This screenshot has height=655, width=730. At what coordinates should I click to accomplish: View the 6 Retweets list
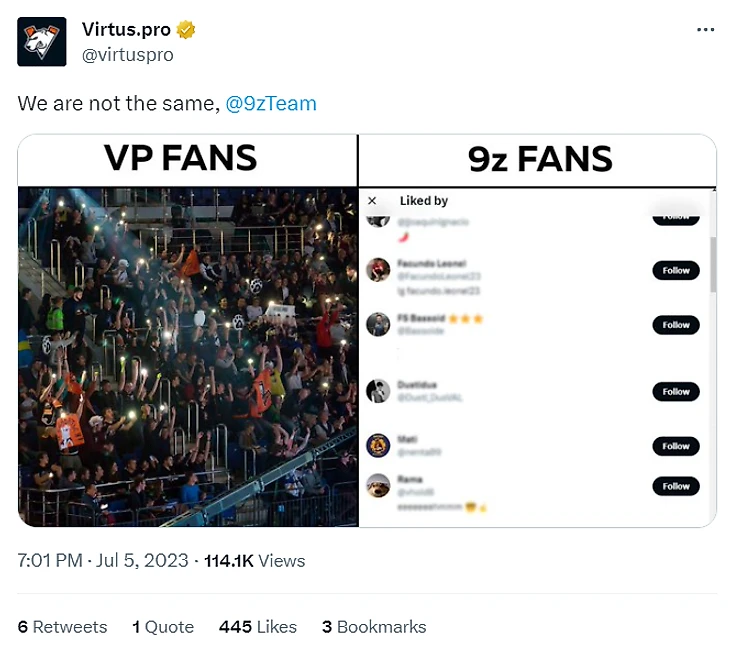(62, 627)
